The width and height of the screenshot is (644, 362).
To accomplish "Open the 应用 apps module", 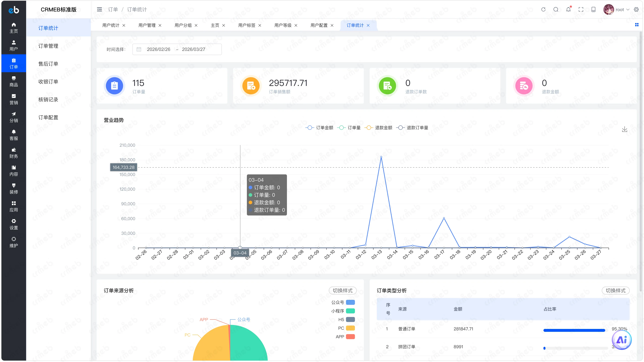I will pos(13,207).
